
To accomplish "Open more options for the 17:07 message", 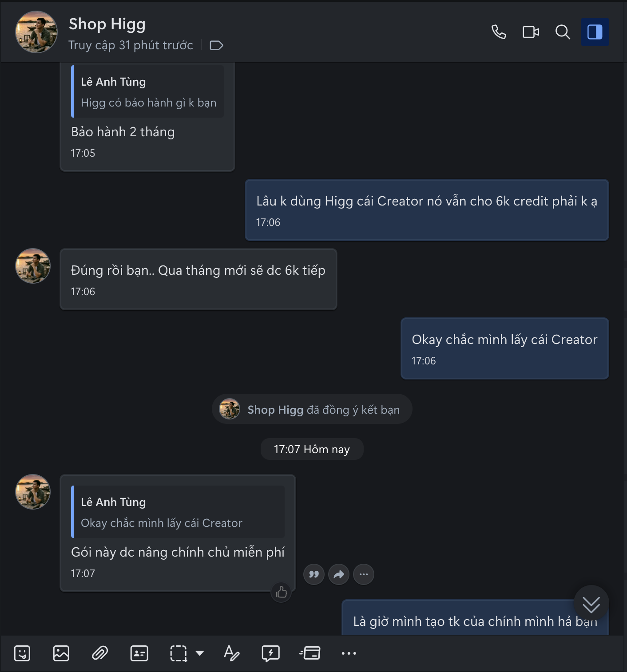I will tap(364, 574).
